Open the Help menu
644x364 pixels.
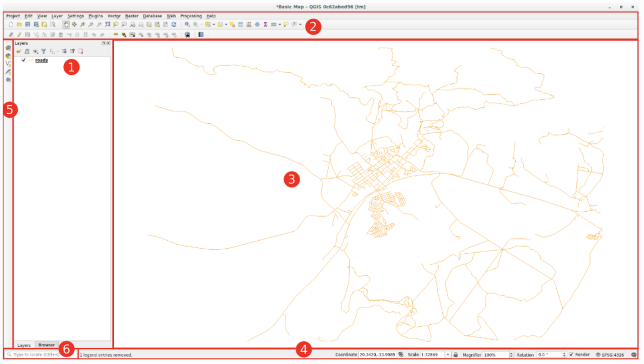click(x=211, y=16)
